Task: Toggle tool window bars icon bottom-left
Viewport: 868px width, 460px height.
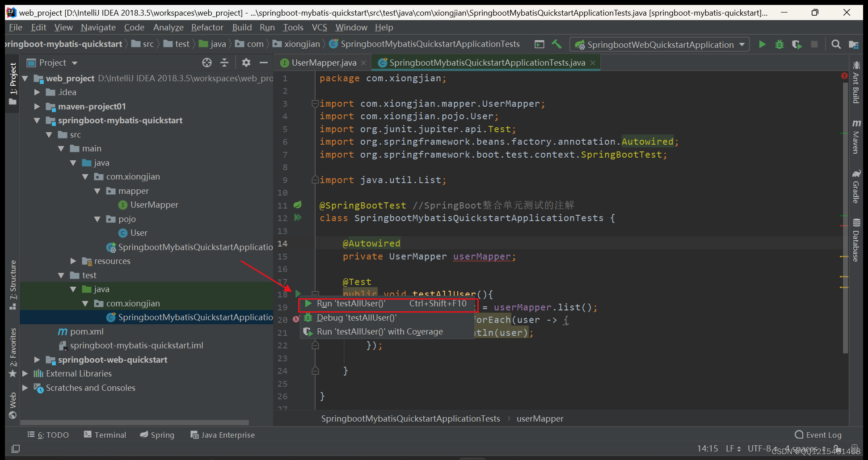Action: click(16, 448)
